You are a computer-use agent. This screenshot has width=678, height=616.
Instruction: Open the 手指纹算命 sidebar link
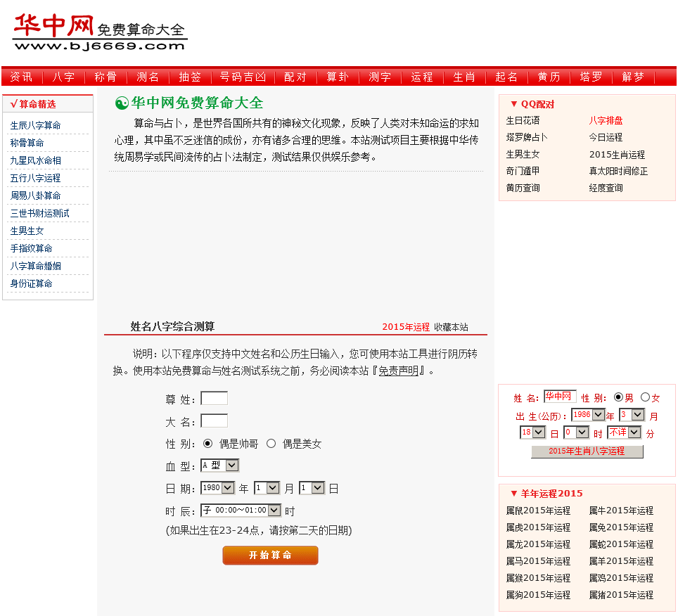click(31, 248)
